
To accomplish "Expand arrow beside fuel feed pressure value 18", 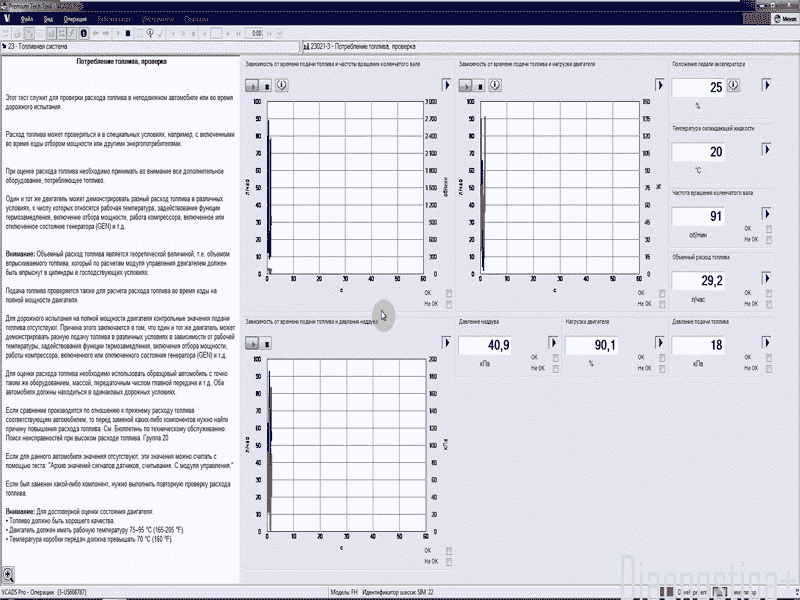I will 767,341.
